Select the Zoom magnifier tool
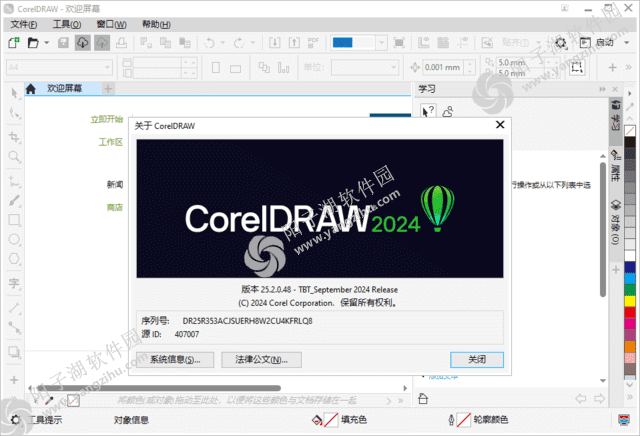This screenshot has width=640, height=436. [14, 156]
